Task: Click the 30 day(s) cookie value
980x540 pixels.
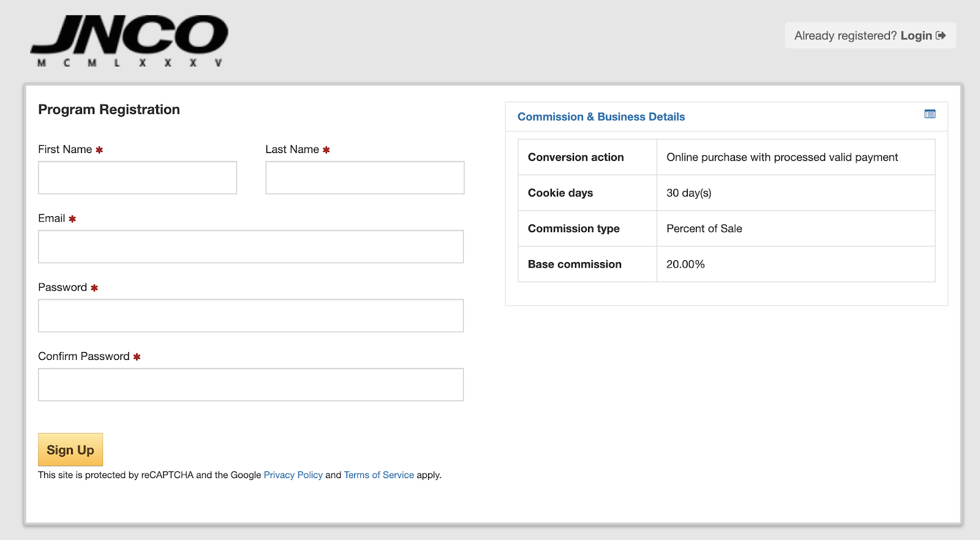Action: click(x=688, y=193)
